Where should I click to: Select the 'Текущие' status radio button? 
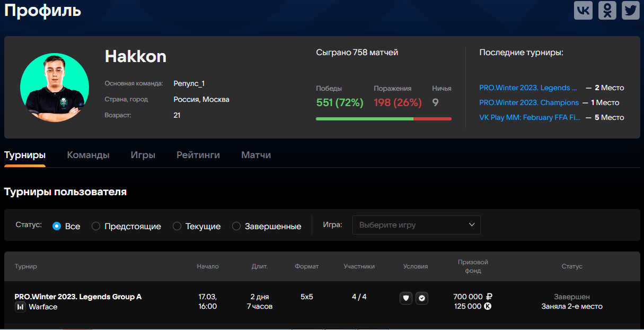click(177, 226)
